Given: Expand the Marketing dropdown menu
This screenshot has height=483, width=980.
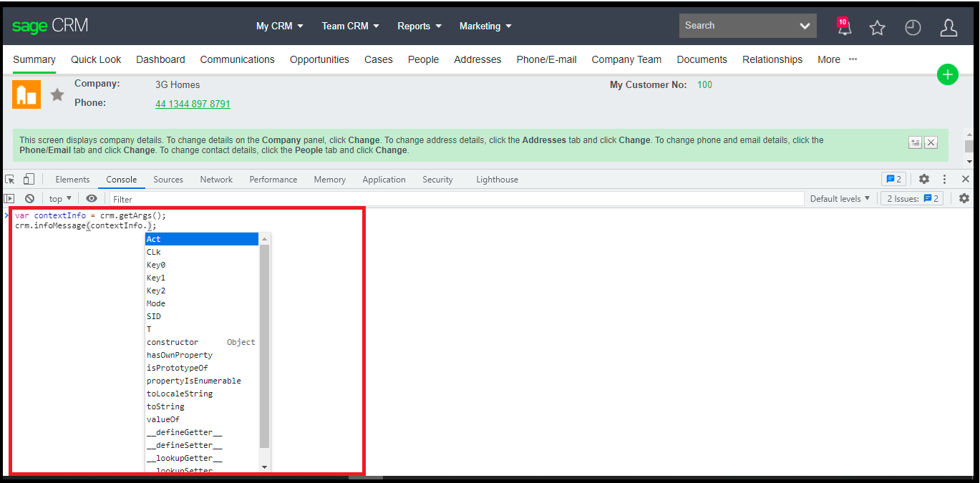Looking at the screenshot, I should click(x=485, y=26).
